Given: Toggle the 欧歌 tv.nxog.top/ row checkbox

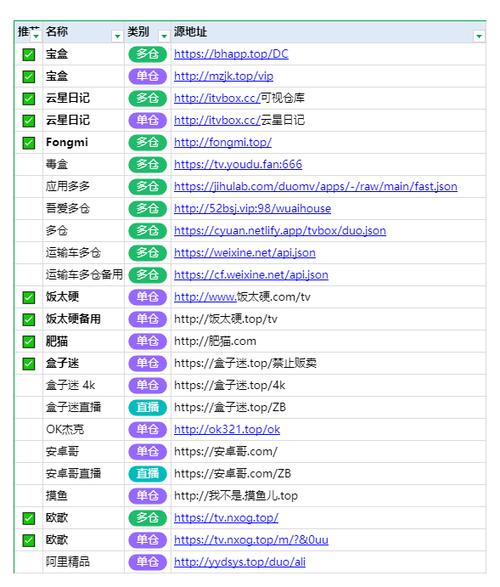Looking at the screenshot, I should tap(29, 518).
